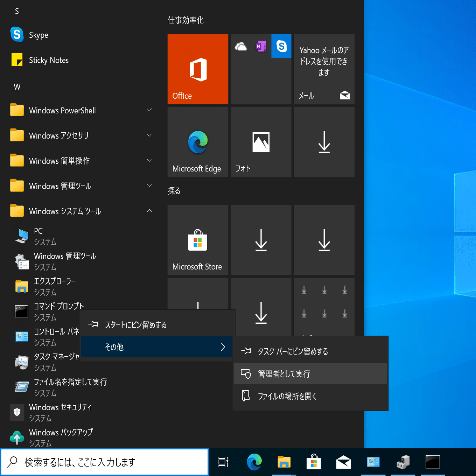Select 管理者として実行 from the submenu
Screen dimensions: 476x476
pyautogui.click(x=310, y=374)
